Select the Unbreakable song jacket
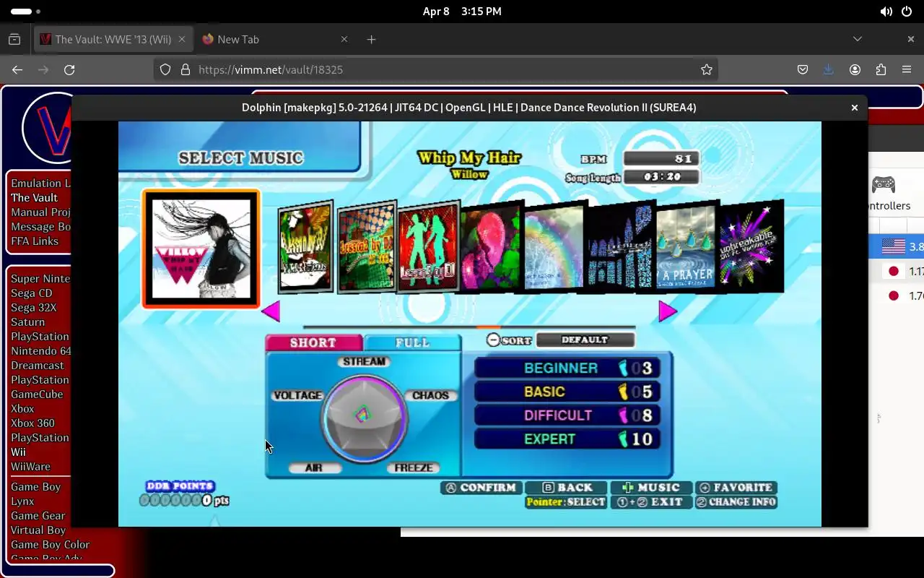Viewport: 924px width, 578px height. pyautogui.click(x=751, y=246)
